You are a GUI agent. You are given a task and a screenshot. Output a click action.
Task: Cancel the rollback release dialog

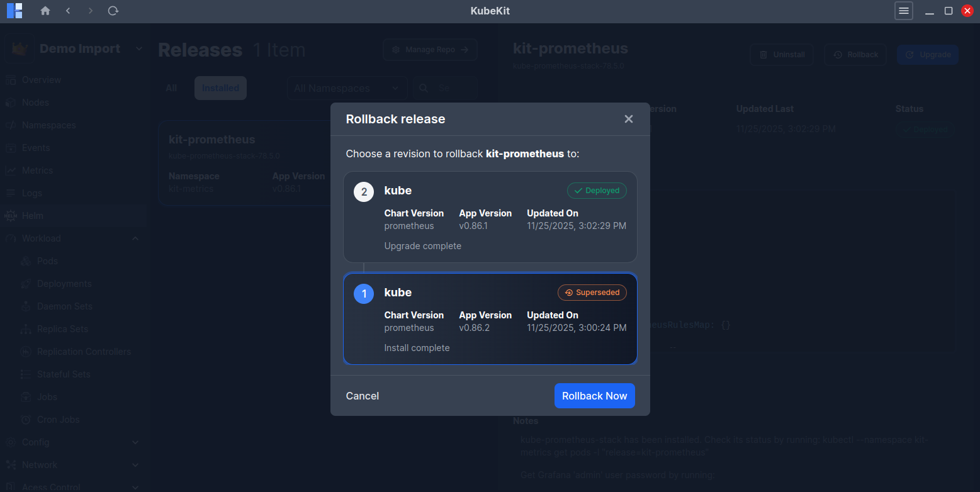(x=362, y=396)
